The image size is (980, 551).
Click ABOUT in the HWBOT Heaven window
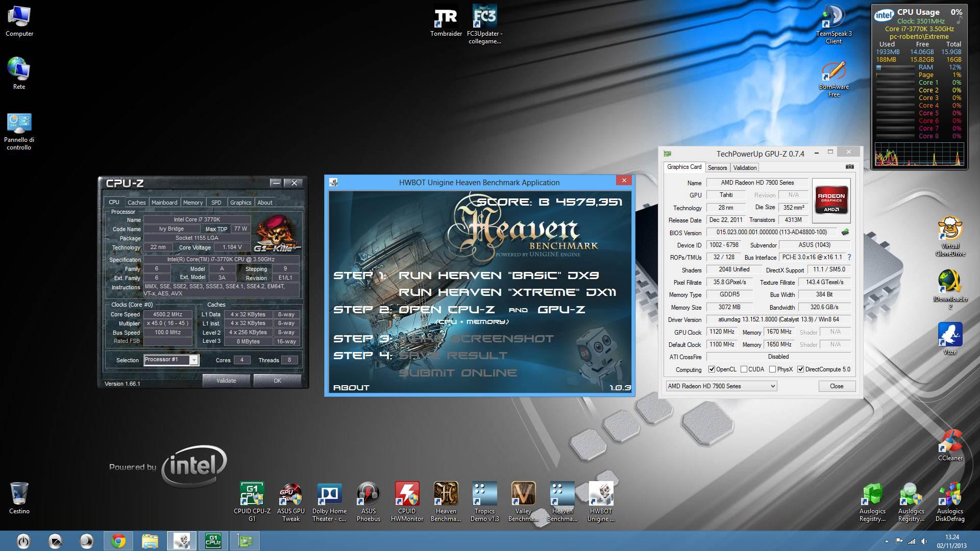point(351,388)
